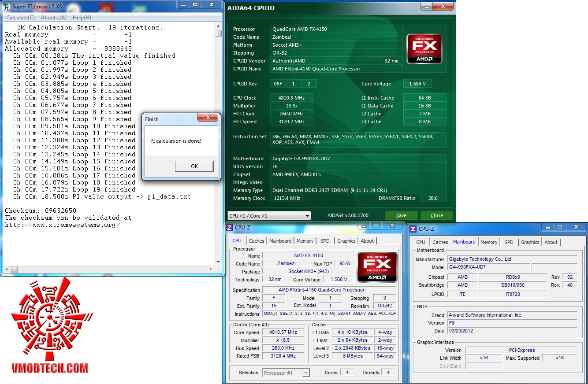This screenshot has width=588, height=384.
Task: Click the Model field GA-990FXA-UD7 in CPU-Z
Action: click(489, 267)
